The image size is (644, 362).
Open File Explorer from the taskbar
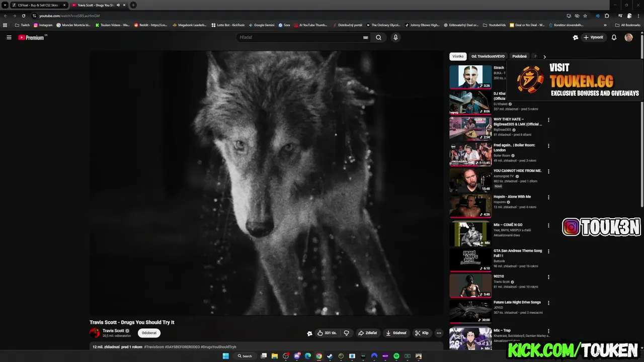(275, 356)
